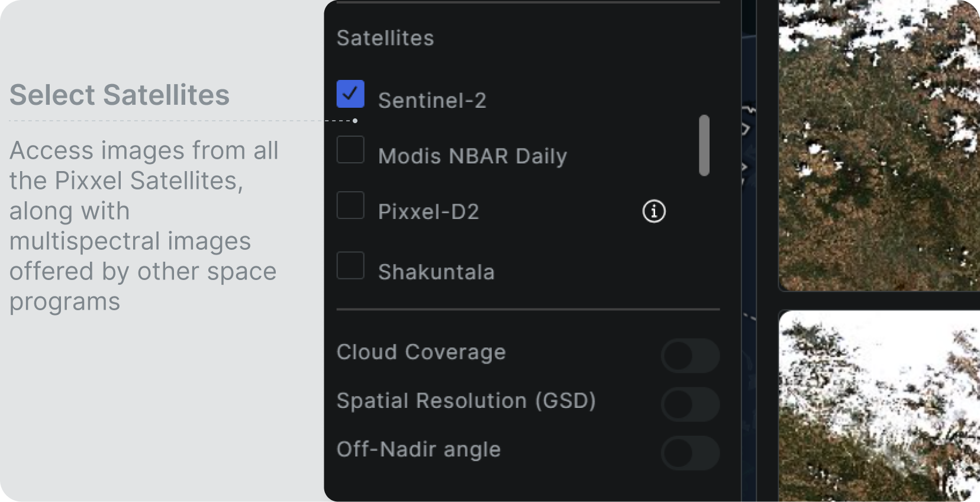Check the Shakuntala satellite box

(350, 266)
